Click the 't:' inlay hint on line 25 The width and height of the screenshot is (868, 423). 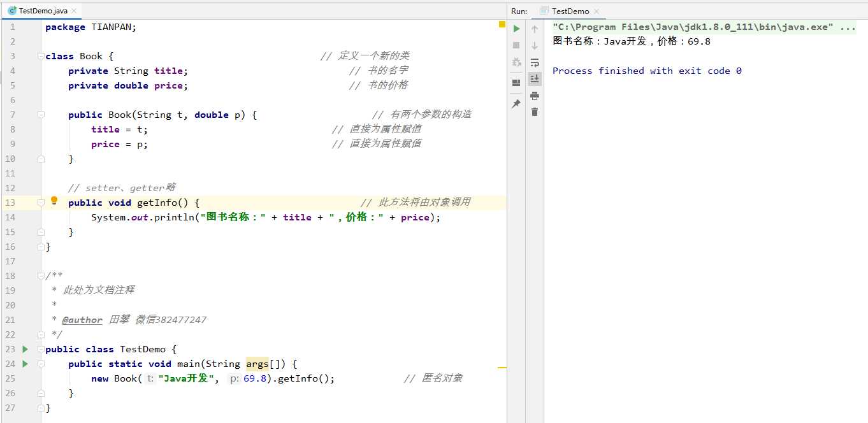(x=150, y=378)
